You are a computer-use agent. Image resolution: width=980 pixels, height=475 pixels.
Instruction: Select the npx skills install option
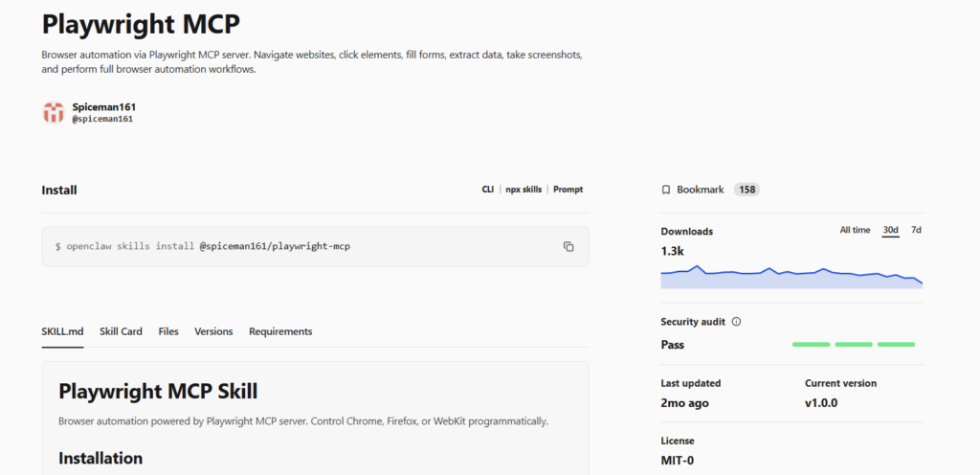pos(523,190)
